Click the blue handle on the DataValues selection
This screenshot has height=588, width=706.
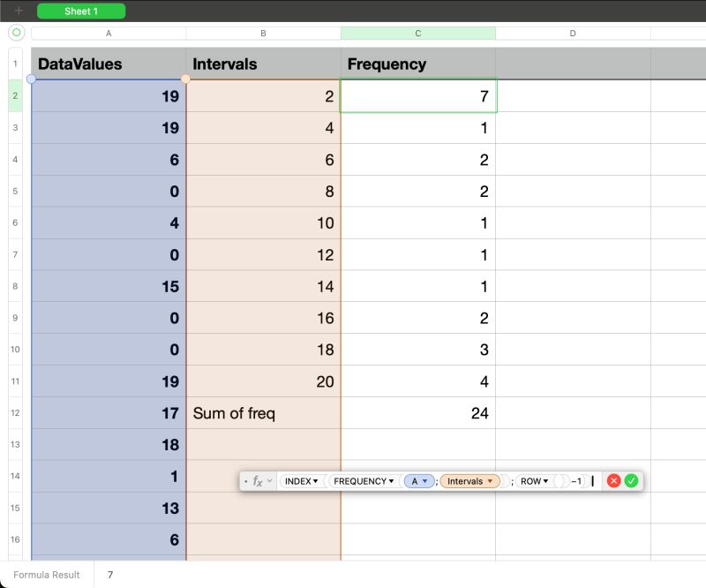tap(33, 79)
